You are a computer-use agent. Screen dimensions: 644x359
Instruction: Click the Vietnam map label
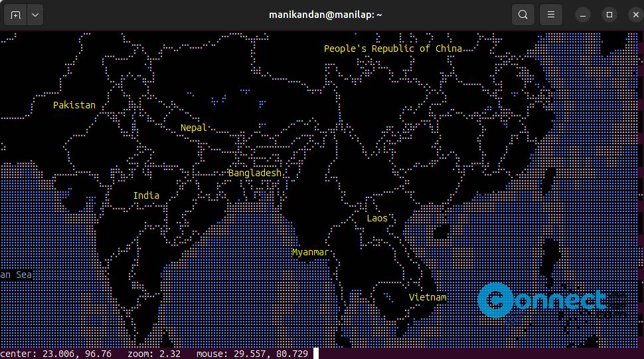[x=428, y=297]
